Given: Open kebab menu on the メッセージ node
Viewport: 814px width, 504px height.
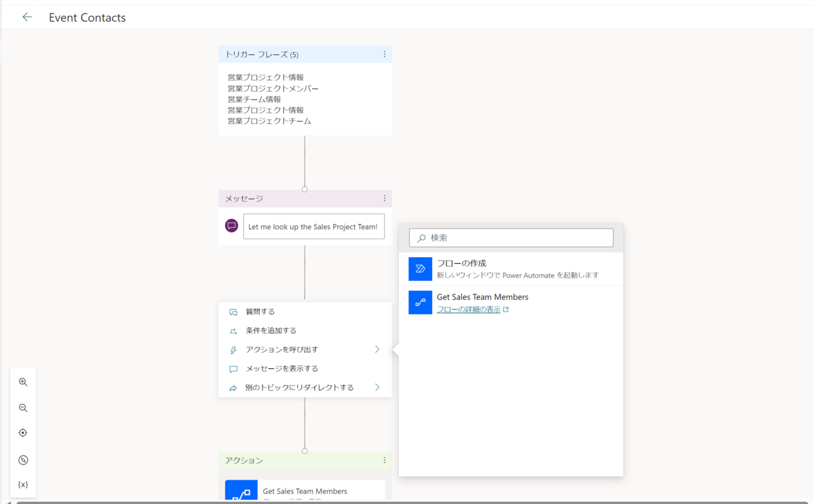Looking at the screenshot, I should click(385, 198).
